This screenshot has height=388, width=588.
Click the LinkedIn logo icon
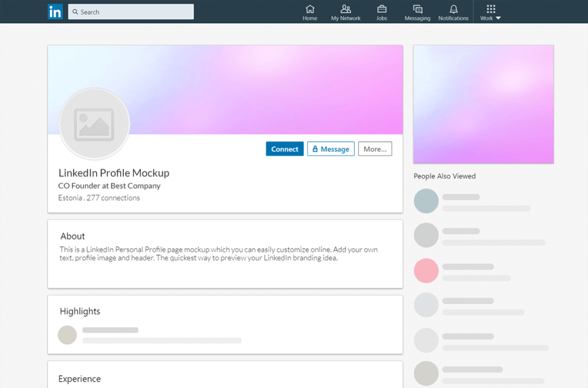pos(55,11)
